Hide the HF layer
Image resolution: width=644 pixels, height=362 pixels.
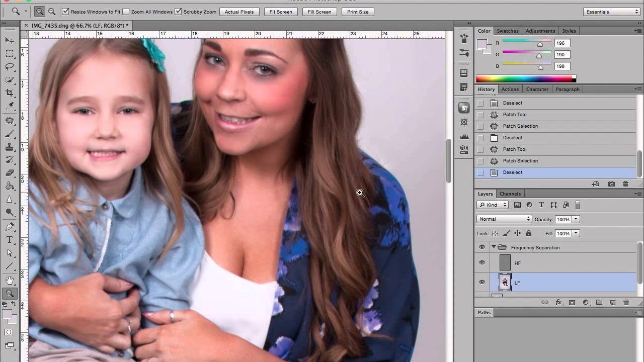482,262
